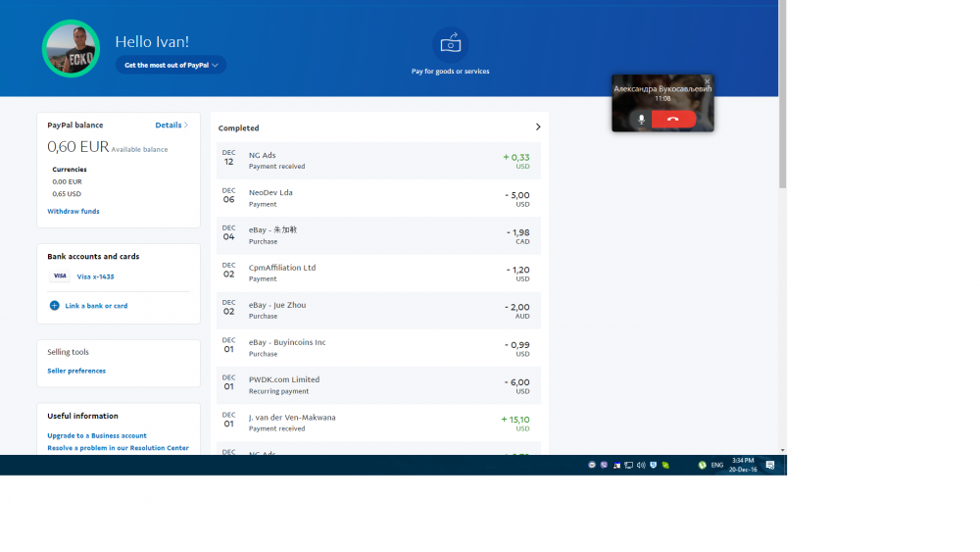
Task: Click the Pay for goods or services icon
Action: [x=450, y=44]
